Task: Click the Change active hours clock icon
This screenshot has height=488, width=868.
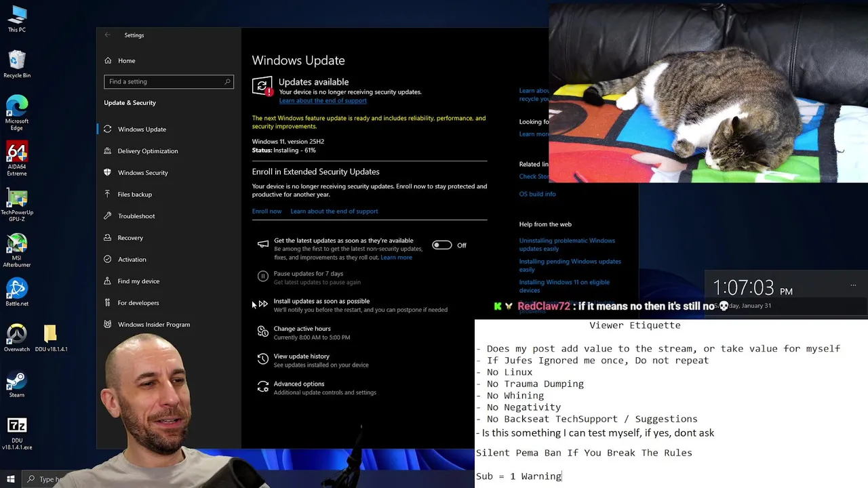Action: pos(263,331)
